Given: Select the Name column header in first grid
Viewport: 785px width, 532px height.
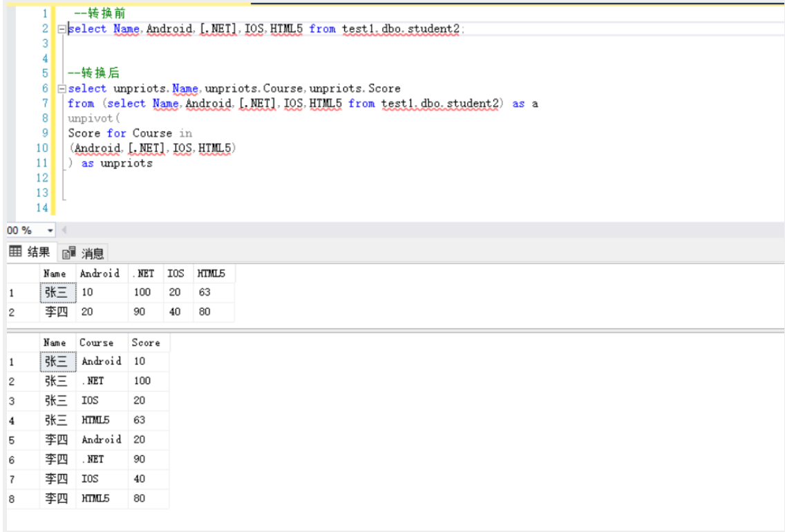Looking at the screenshot, I should point(55,274).
